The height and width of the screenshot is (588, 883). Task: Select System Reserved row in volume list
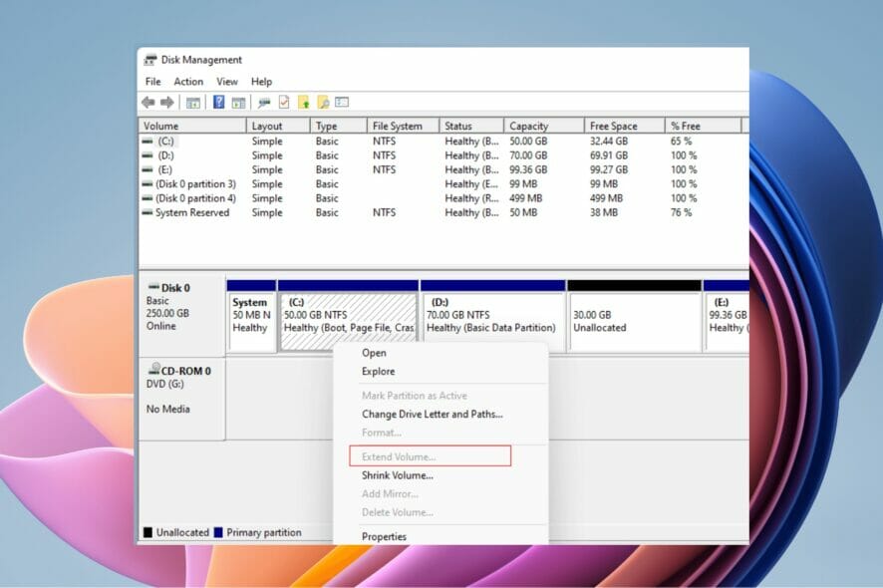pos(192,212)
